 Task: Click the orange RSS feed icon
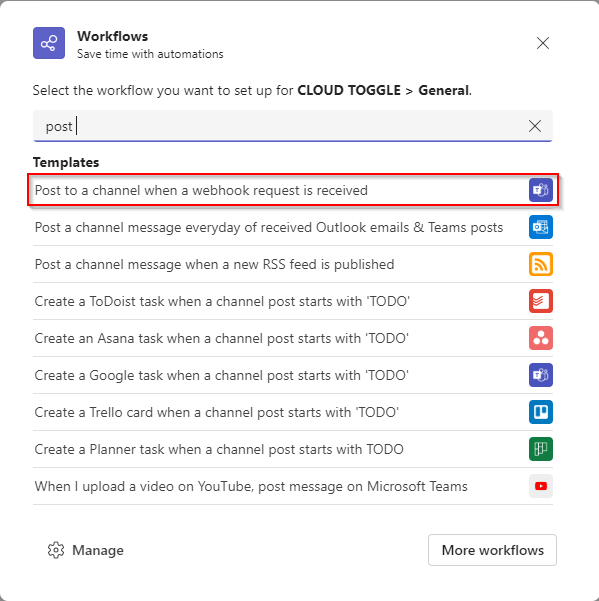541,264
